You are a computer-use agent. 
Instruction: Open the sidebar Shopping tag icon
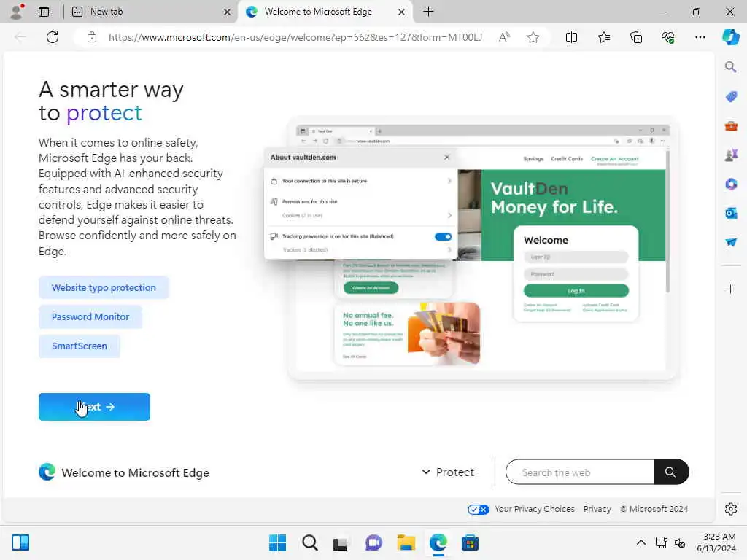731,97
